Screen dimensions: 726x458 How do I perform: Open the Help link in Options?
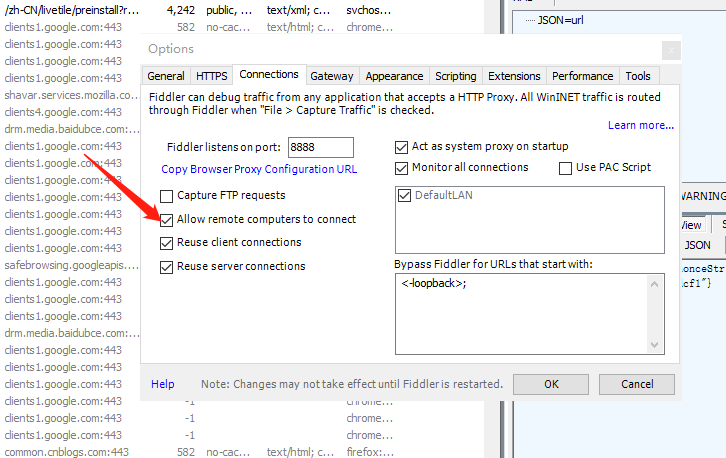[x=163, y=384]
